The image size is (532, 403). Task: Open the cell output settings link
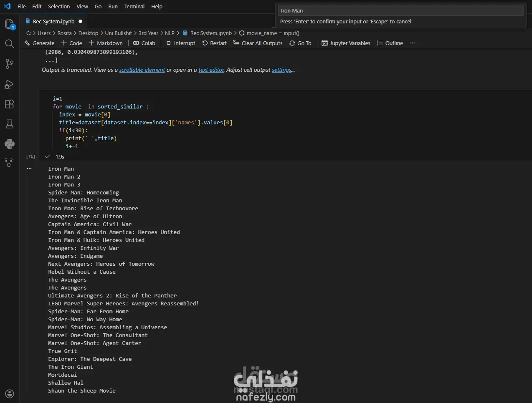click(x=282, y=70)
